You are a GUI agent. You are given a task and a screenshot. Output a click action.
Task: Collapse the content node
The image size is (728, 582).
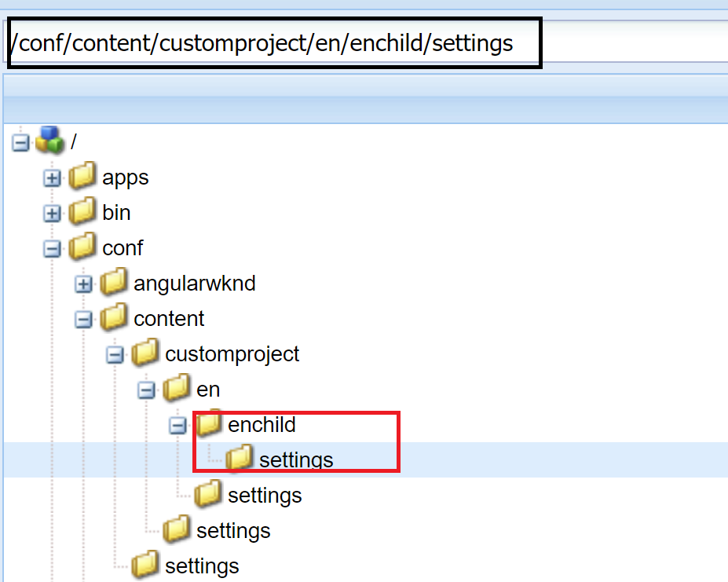point(83,320)
